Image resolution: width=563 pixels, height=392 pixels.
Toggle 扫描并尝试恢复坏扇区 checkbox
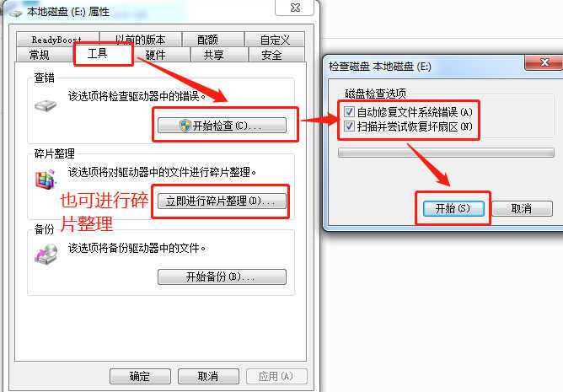point(349,126)
